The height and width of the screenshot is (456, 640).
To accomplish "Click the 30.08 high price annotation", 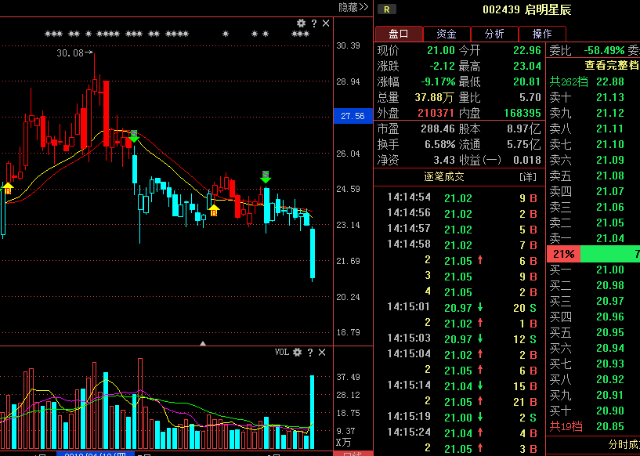I will click(75, 53).
